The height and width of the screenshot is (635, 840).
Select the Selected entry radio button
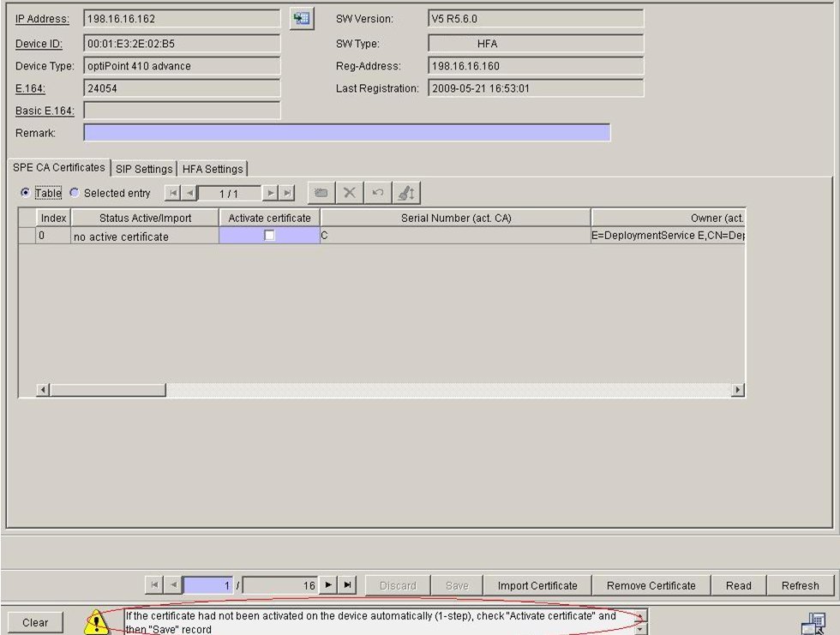point(75,192)
